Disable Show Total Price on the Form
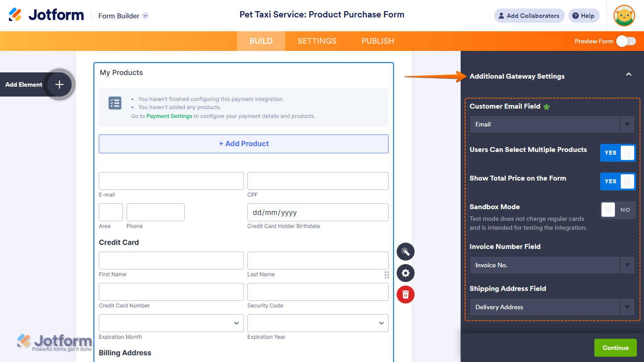The image size is (644, 362). click(618, 181)
